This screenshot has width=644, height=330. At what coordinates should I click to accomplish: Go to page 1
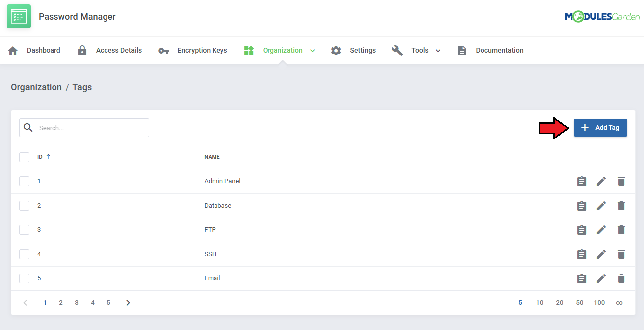point(45,303)
